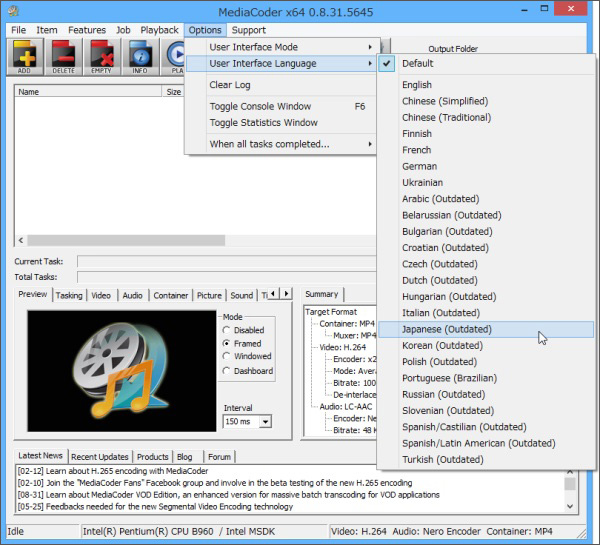Select Chinese (Simplified) language
Viewport: 600px width, 545px height.
click(486, 101)
